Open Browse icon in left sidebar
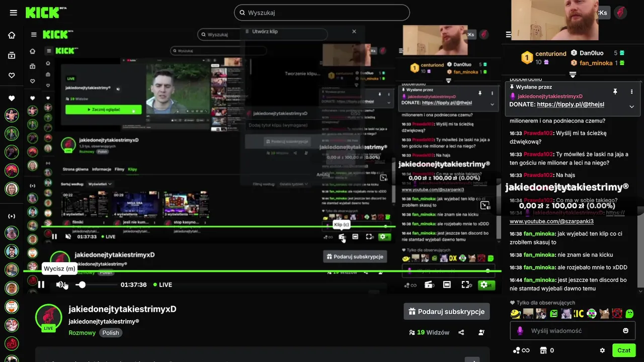The width and height of the screenshot is (644, 362). 12,55
